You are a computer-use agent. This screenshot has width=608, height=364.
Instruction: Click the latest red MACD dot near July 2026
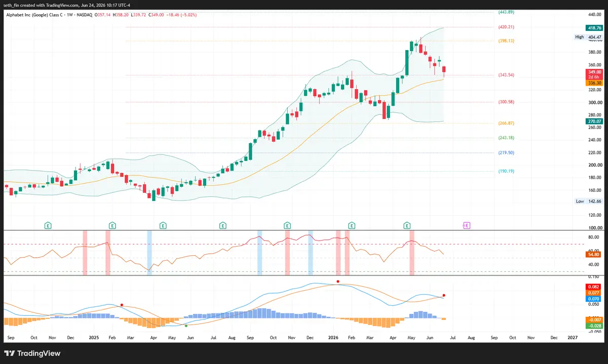click(444, 295)
